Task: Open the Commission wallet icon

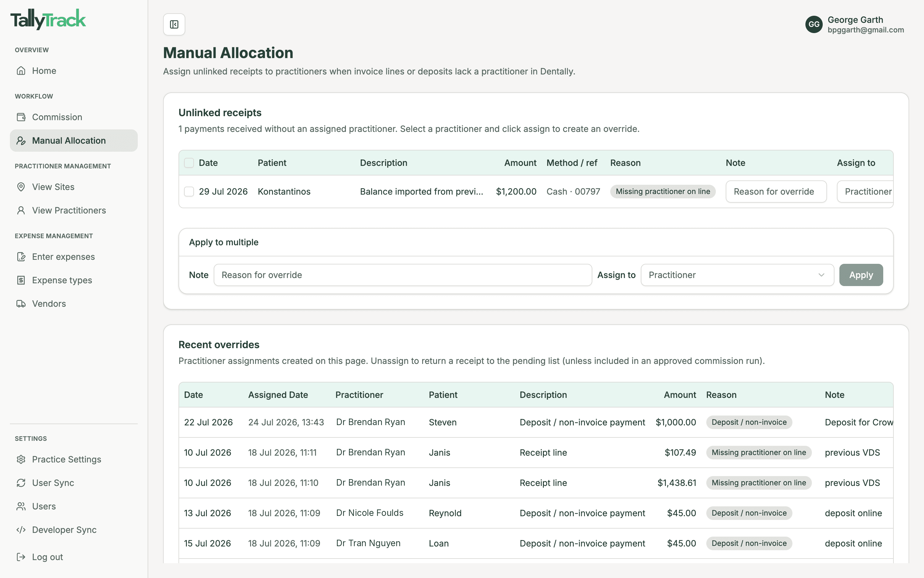Action: coord(21,117)
